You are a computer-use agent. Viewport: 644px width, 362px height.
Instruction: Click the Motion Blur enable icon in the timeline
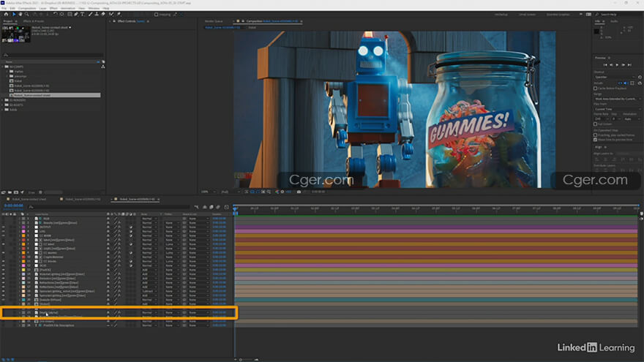point(218,207)
